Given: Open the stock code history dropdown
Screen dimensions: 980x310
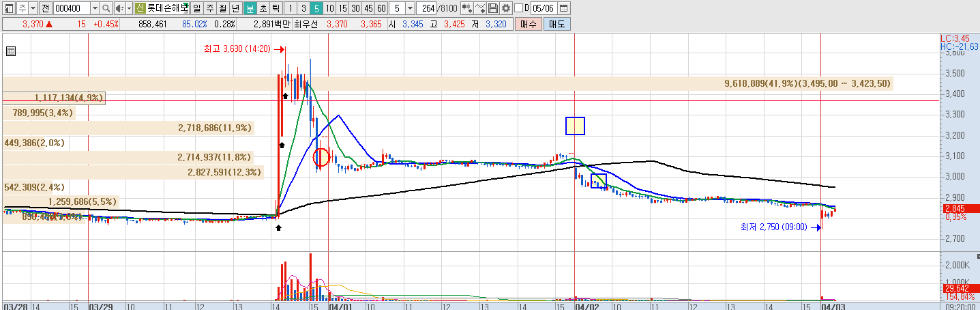Looking at the screenshot, I should pos(94,8).
